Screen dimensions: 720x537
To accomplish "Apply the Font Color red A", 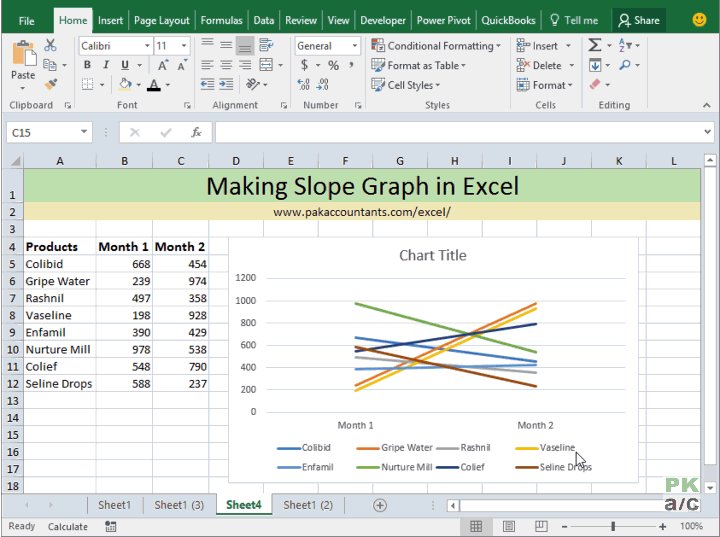I will point(154,85).
